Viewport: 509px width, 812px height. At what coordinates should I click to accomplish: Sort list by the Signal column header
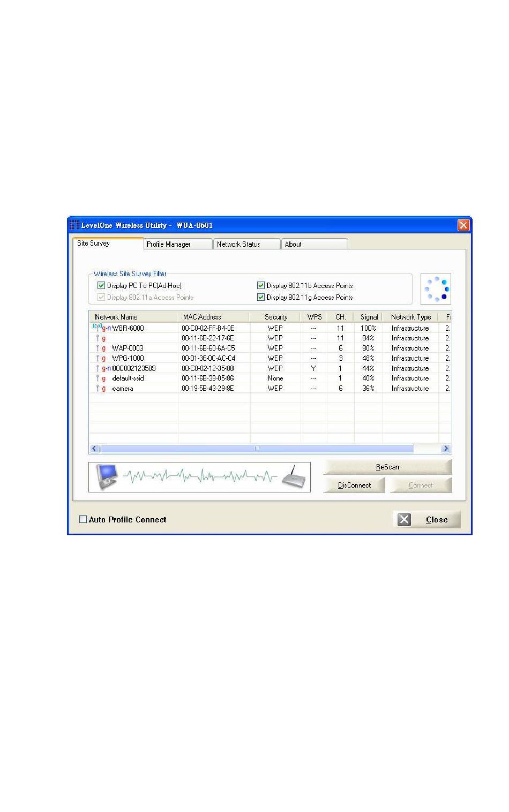pyautogui.click(x=369, y=317)
